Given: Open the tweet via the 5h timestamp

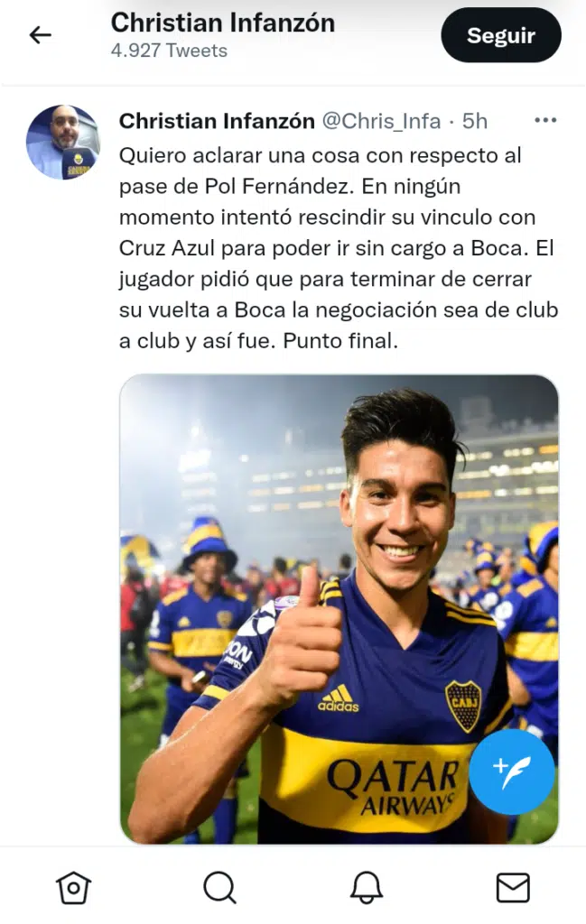Looking at the screenshot, I should [475, 121].
